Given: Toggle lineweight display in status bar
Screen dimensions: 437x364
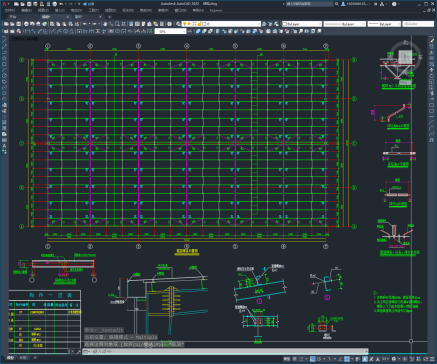Looking at the screenshot, I should (358, 359).
